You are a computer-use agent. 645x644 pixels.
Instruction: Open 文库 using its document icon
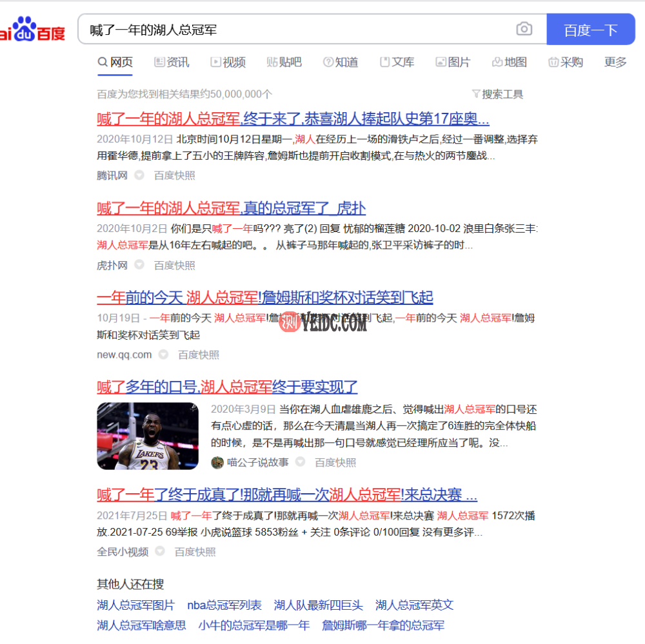(x=384, y=61)
